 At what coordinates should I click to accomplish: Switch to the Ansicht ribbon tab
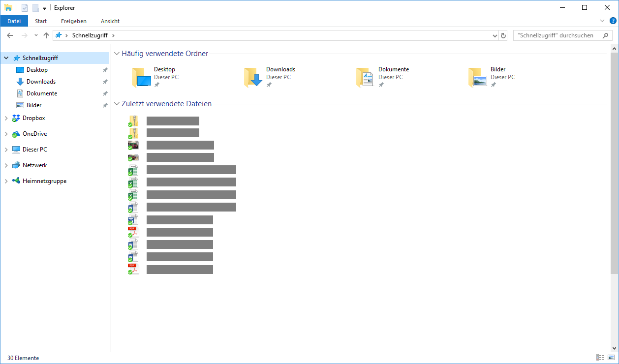point(110,21)
